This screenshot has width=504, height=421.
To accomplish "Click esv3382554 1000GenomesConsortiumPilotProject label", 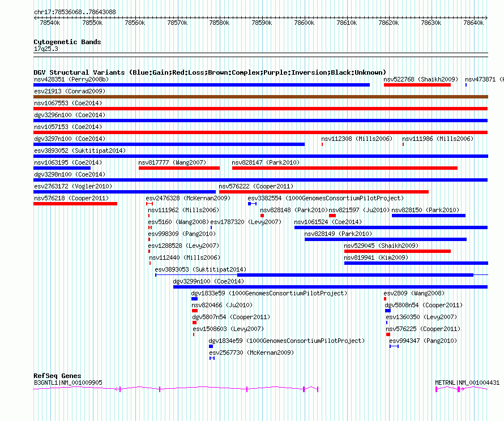I will (x=326, y=198).
